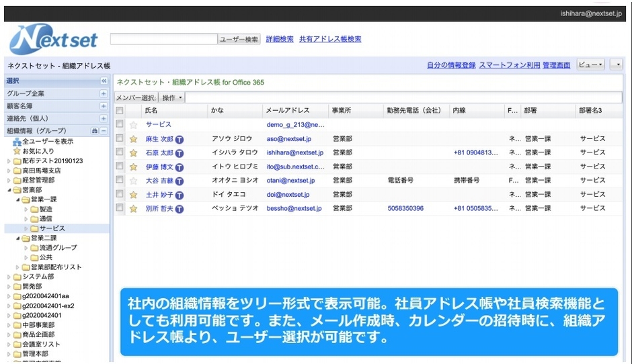Click the T badge beside 別所 哲夫
This screenshot has height=364, width=632.
tap(180, 209)
